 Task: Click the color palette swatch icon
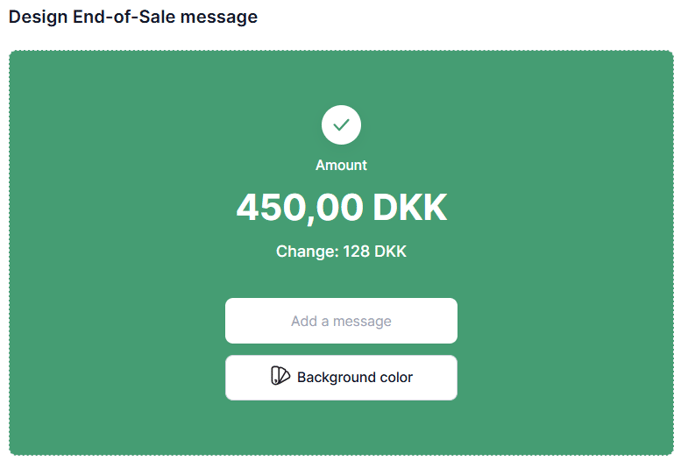[280, 377]
